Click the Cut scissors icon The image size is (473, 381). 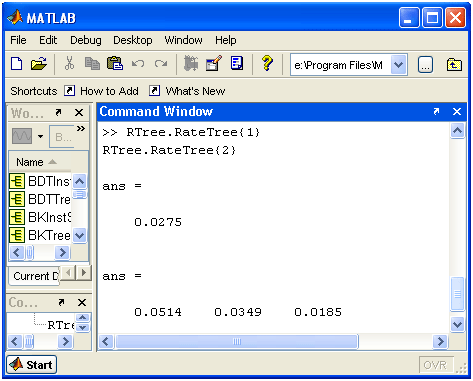tap(69, 63)
